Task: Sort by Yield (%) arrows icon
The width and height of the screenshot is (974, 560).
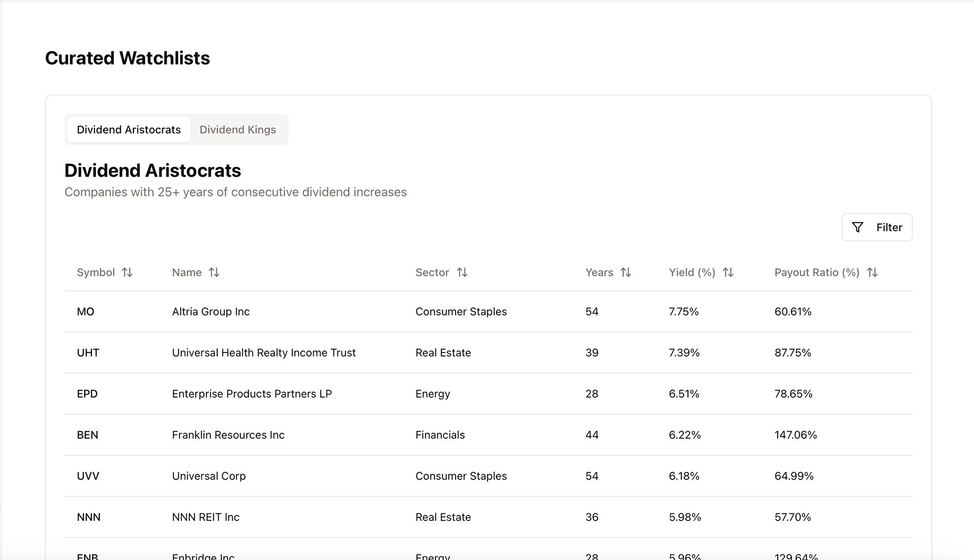Action: point(728,272)
